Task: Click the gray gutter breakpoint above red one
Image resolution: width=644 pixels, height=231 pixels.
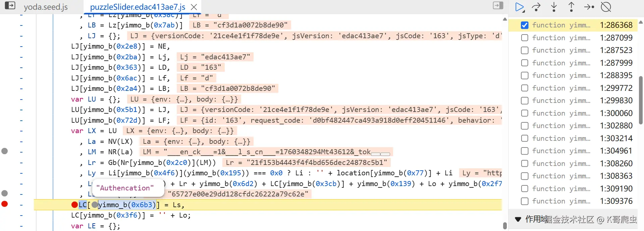Action: pyautogui.click(x=5, y=193)
